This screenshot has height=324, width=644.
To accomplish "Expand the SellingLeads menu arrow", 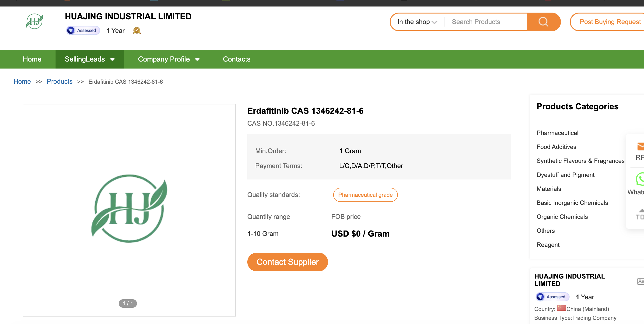I will (x=112, y=59).
